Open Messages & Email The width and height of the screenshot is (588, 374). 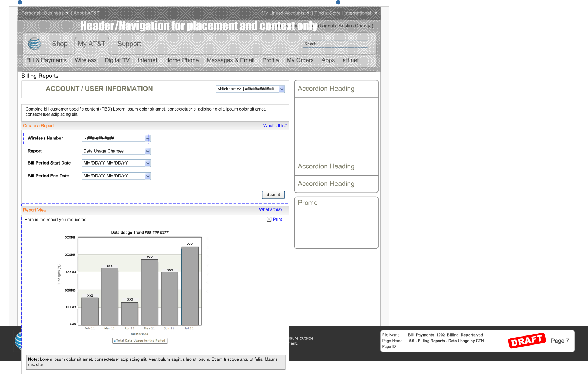pyautogui.click(x=231, y=60)
